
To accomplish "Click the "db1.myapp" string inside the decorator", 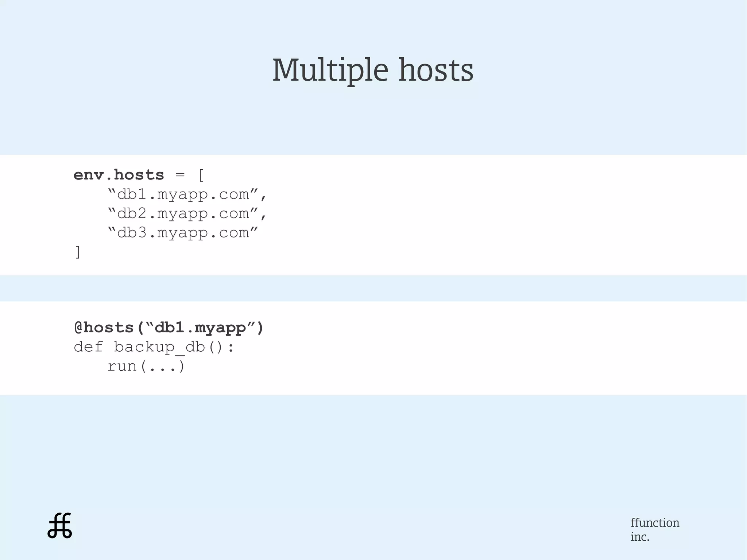I will [200, 328].
